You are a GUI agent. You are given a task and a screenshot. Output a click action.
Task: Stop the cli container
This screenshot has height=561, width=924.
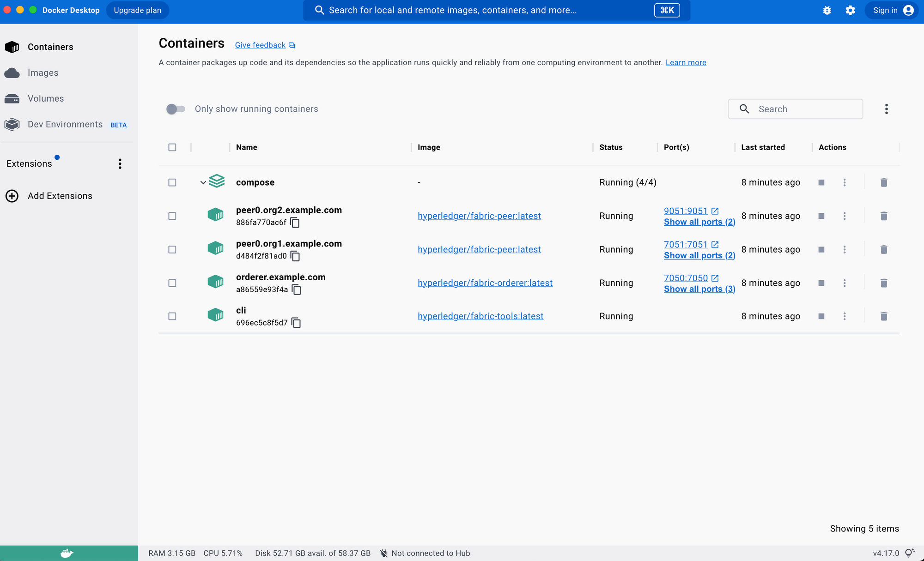point(821,316)
